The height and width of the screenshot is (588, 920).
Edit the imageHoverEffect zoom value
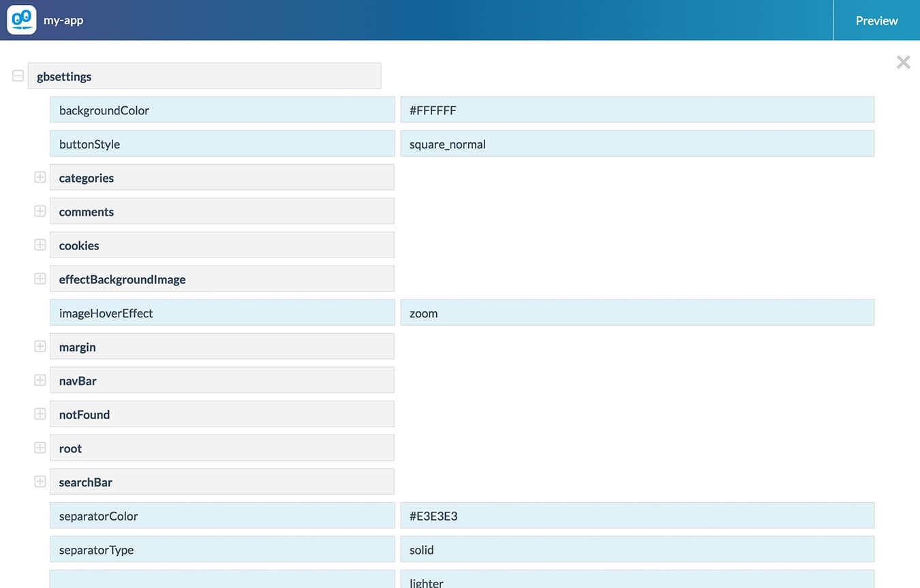[x=637, y=313]
